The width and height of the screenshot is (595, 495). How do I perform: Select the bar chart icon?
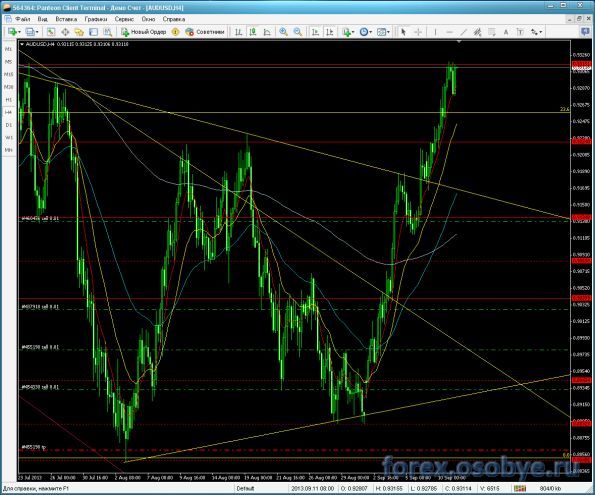238,32
